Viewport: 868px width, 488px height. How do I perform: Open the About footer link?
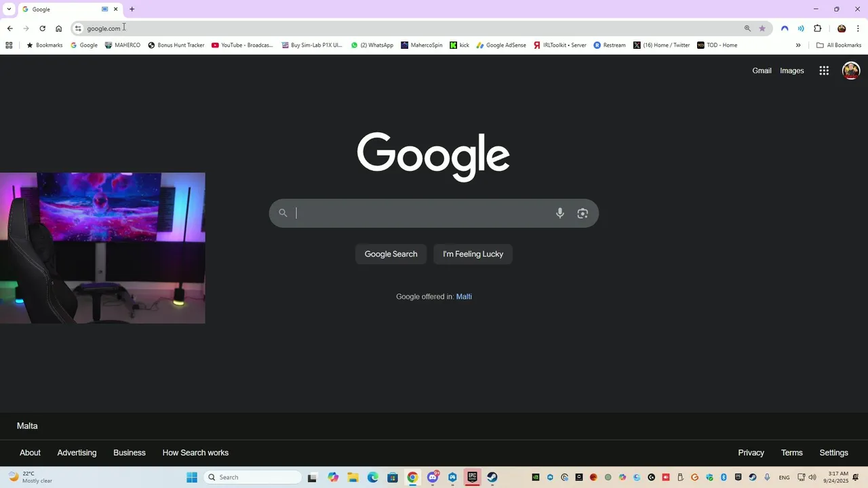(30, 453)
